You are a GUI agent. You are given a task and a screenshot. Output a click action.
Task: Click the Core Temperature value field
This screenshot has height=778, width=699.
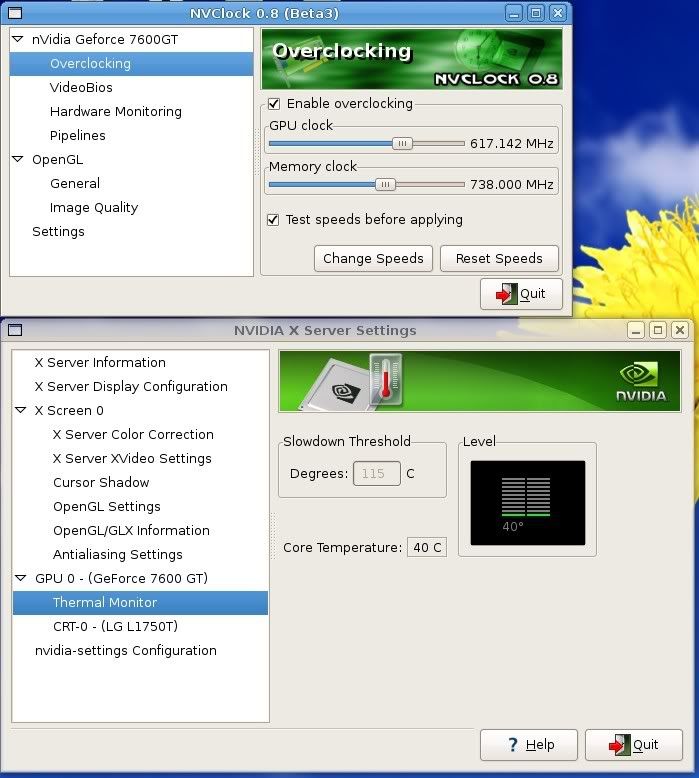427,547
